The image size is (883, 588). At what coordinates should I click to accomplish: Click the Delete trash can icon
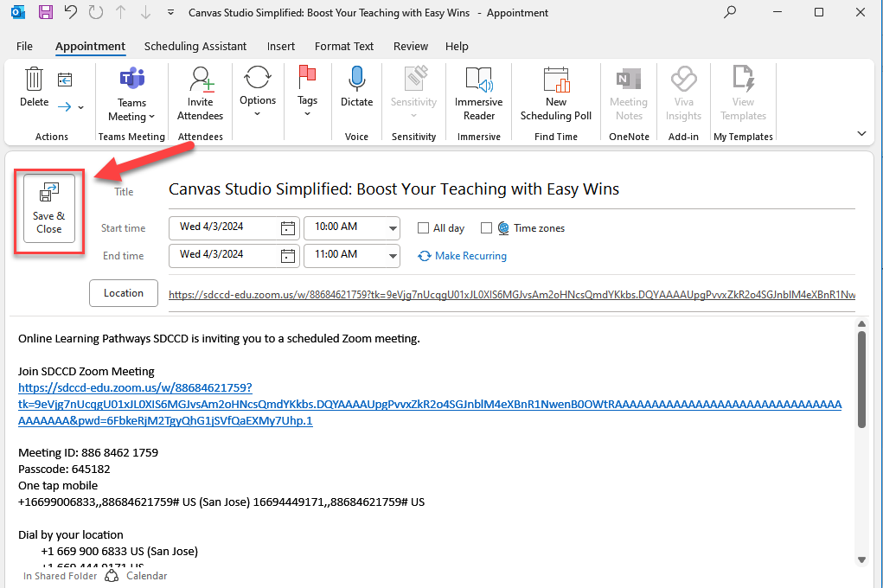tap(34, 80)
